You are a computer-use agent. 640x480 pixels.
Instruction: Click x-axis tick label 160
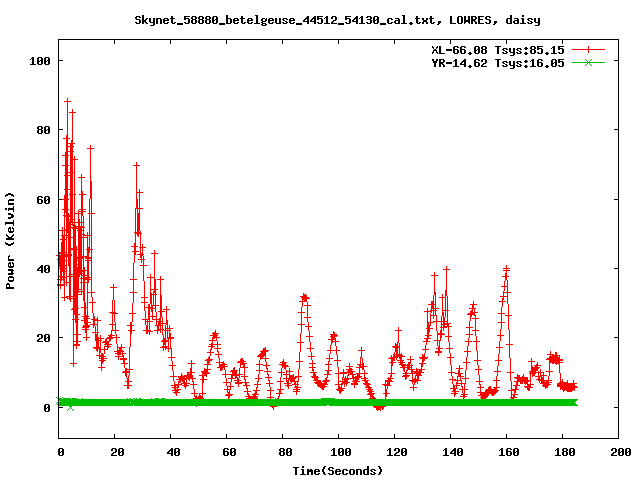[509, 452]
